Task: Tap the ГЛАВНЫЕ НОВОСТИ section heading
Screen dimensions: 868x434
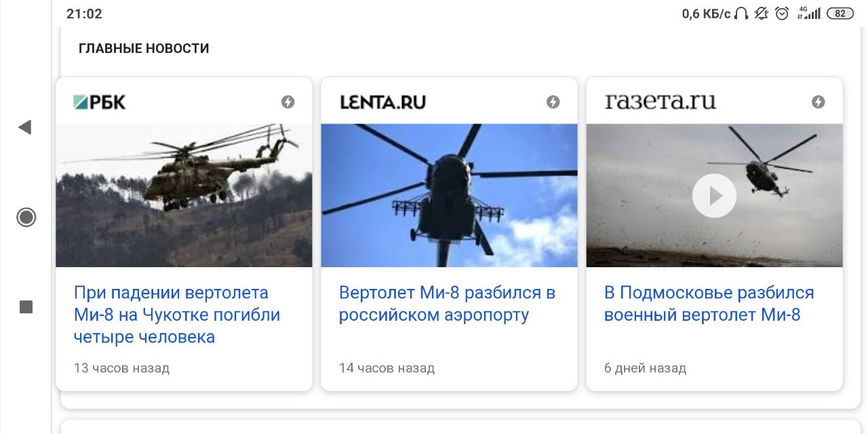Action: tap(144, 48)
